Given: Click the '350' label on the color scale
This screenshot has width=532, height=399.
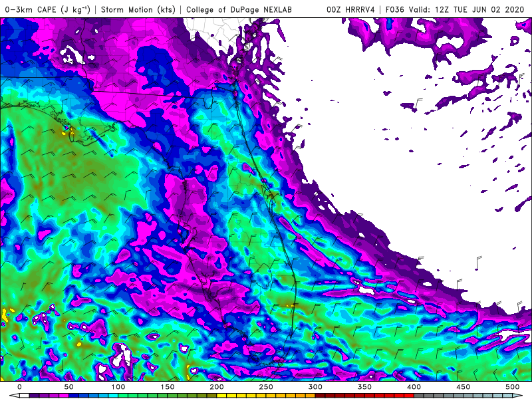Looking at the screenshot, I should click(x=364, y=387).
